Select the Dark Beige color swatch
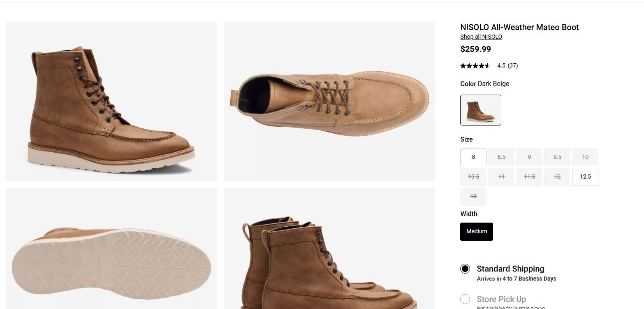Screen dimensions: 644x309 click(481, 110)
